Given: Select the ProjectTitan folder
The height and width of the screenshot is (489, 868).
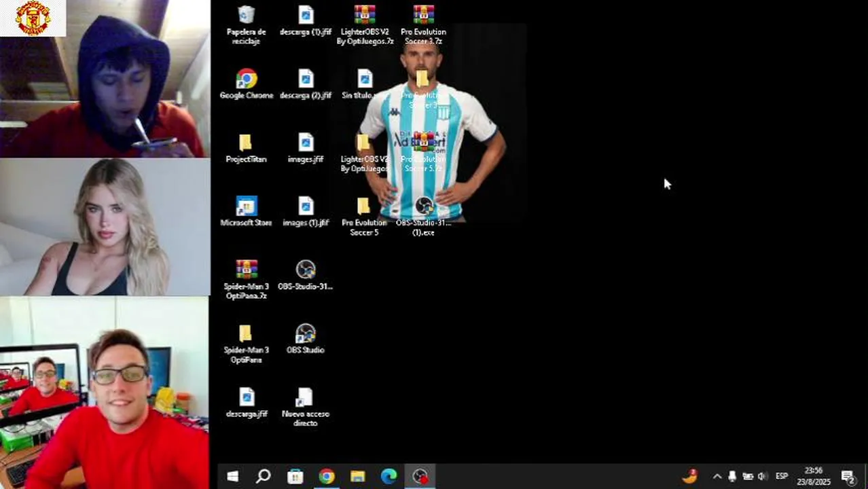Looking at the screenshot, I should [246, 148].
